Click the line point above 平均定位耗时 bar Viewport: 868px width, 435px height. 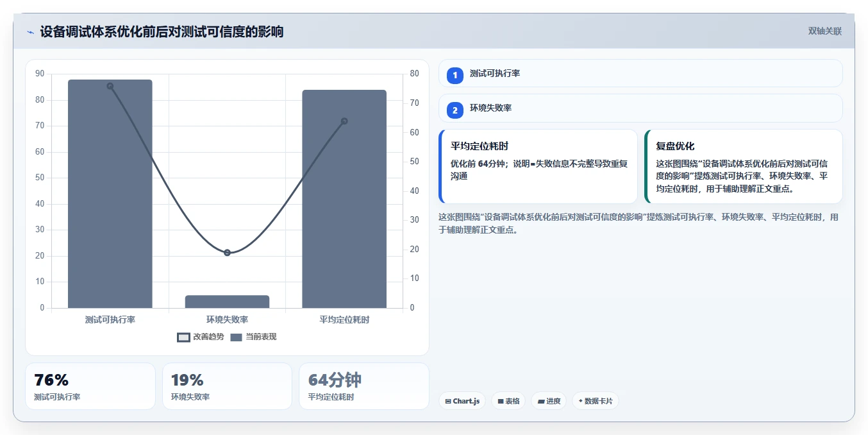(344, 121)
